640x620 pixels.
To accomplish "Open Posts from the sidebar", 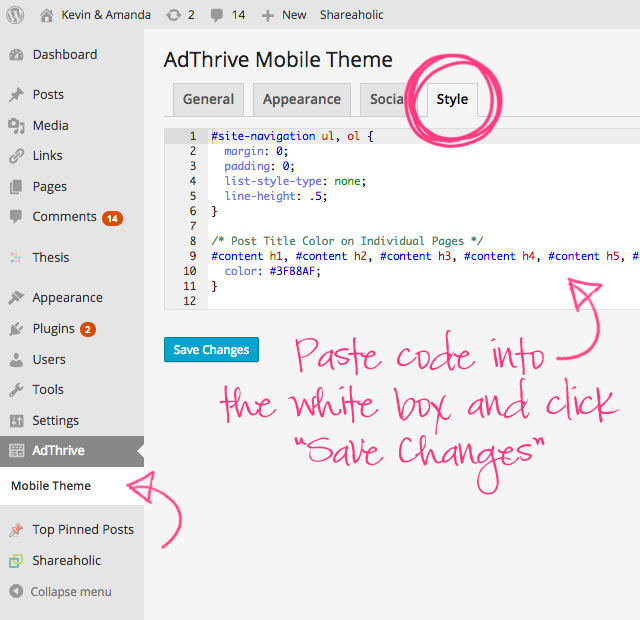I will (48, 95).
